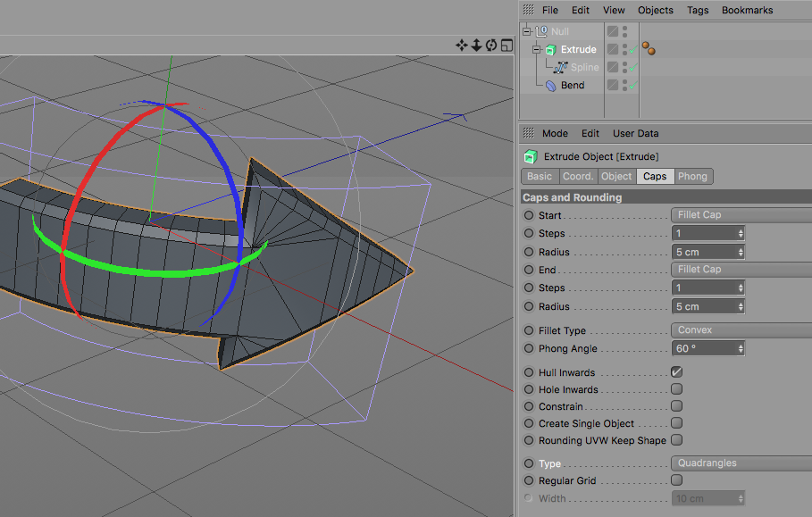Collapse the Null object tree node
Screen dimensions: 812x517
tap(527, 32)
